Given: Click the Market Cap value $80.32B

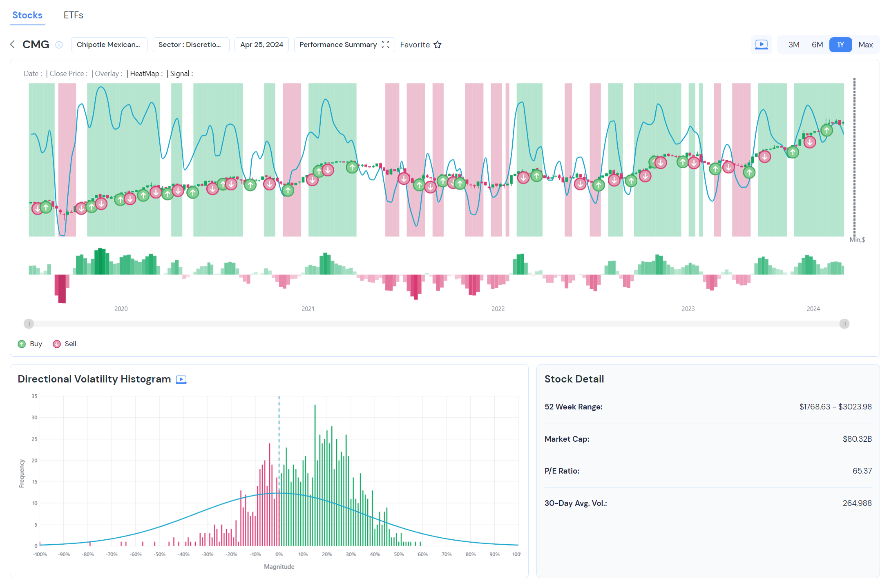Looking at the screenshot, I should [857, 439].
